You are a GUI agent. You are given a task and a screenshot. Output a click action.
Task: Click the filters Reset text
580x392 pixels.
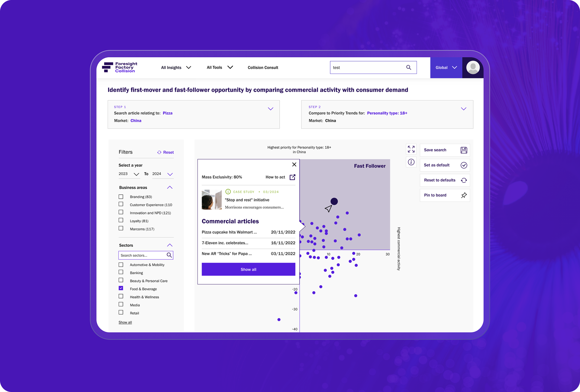(x=169, y=153)
